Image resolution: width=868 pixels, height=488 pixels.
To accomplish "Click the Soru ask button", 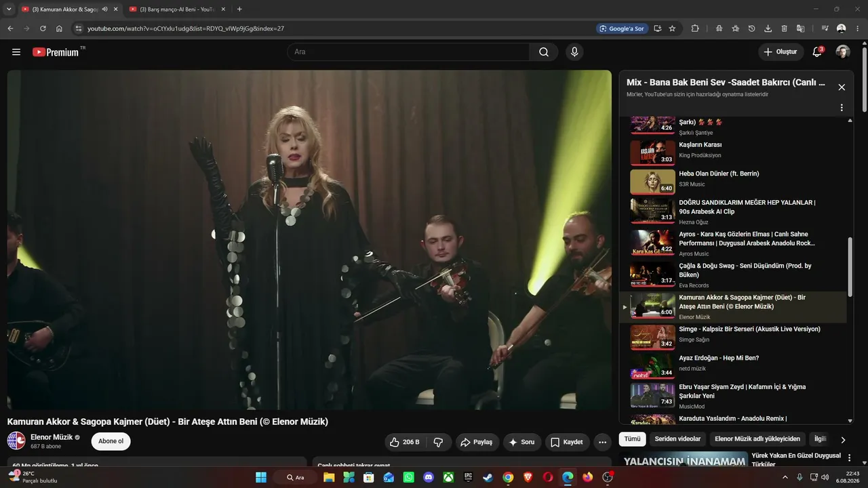I will tap(521, 442).
